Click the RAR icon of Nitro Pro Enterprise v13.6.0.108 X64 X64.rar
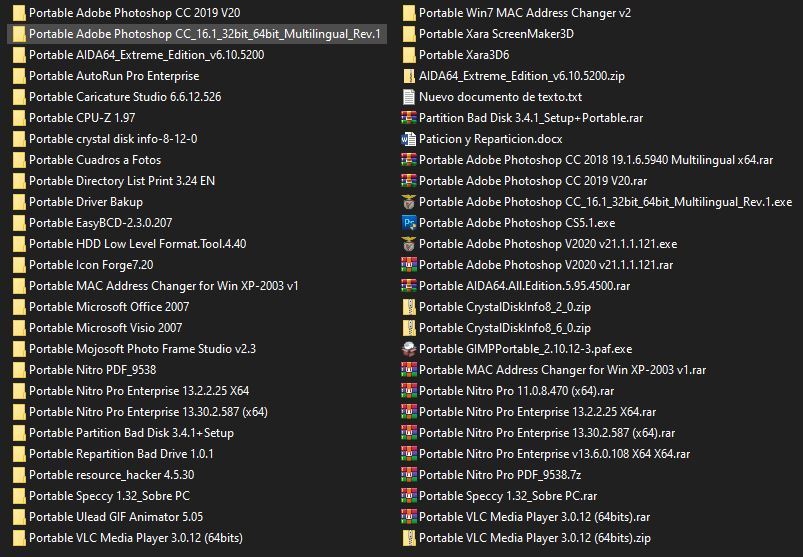The image size is (803, 557). tap(408, 454)
